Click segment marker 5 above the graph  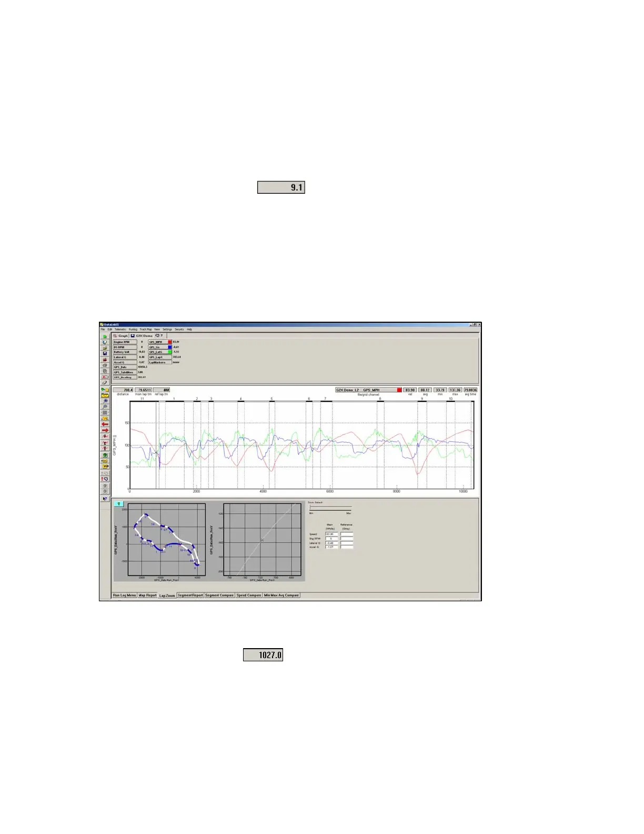pos(271,399)
